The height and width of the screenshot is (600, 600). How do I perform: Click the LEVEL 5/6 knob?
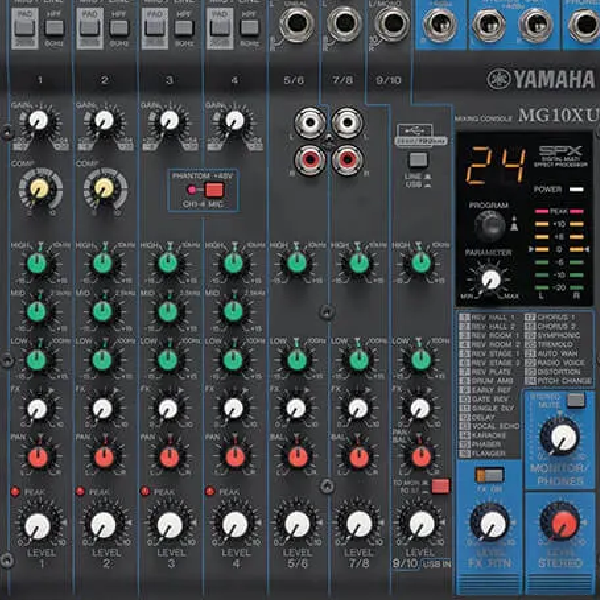pos(297,526)
